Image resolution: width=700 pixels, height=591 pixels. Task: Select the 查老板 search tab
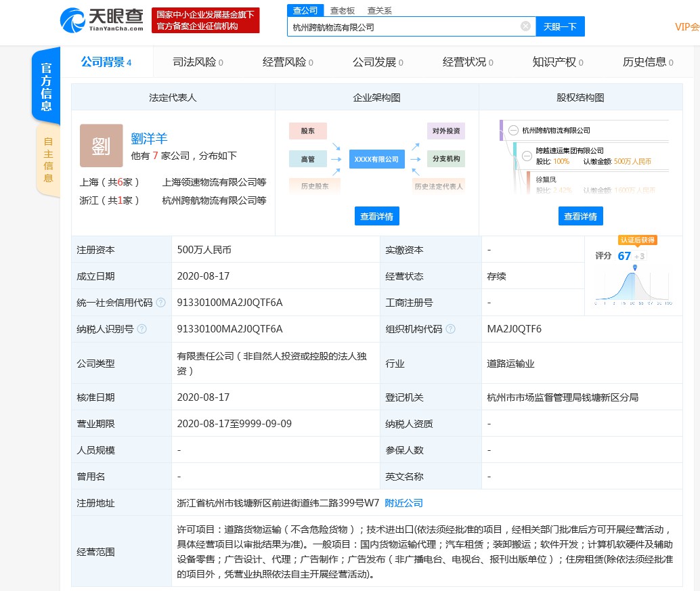(x=343, y=10)
